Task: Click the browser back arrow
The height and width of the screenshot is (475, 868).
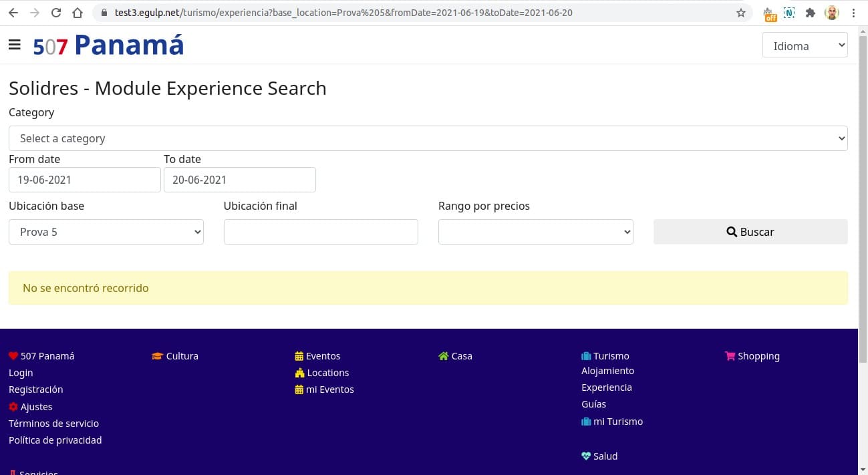Action: [x=13, y=13]
